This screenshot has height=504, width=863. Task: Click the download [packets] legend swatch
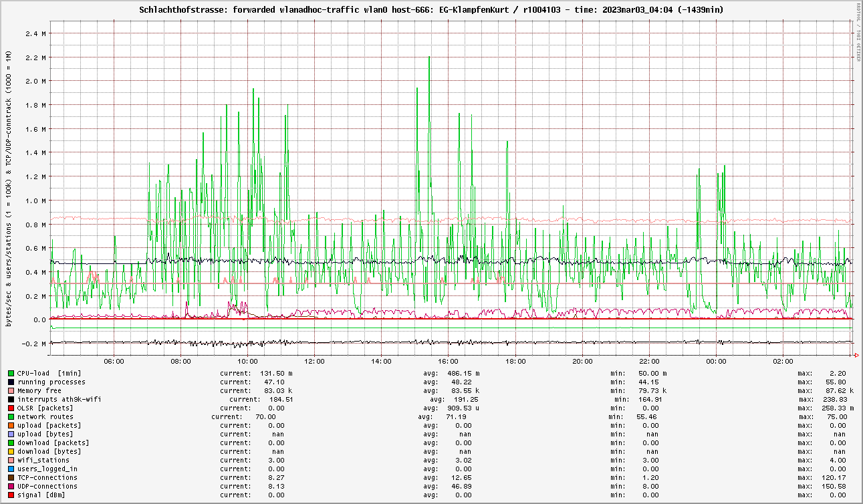click(11, 443)
